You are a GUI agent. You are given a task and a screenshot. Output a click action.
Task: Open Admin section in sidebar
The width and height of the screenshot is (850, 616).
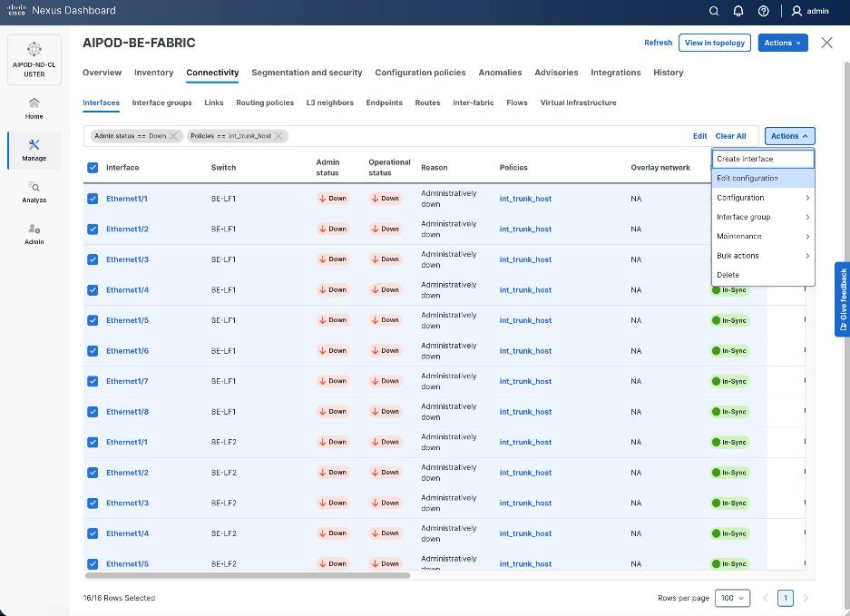click(34, 233)
